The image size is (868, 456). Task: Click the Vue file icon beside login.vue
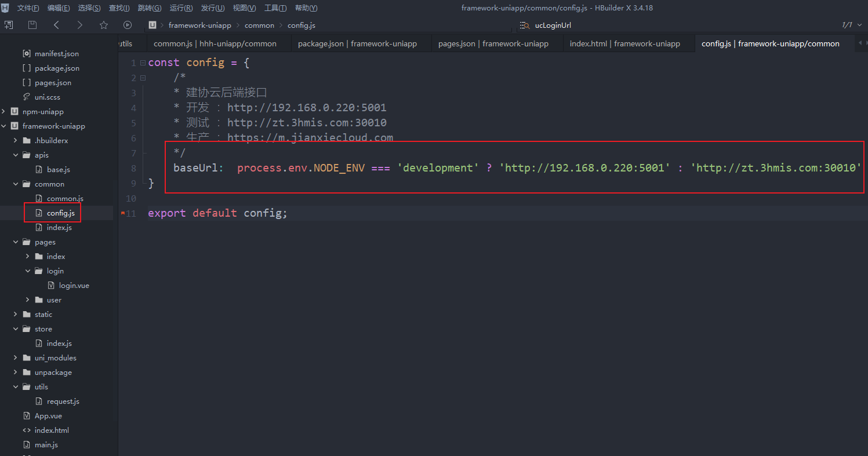[51, 285]
